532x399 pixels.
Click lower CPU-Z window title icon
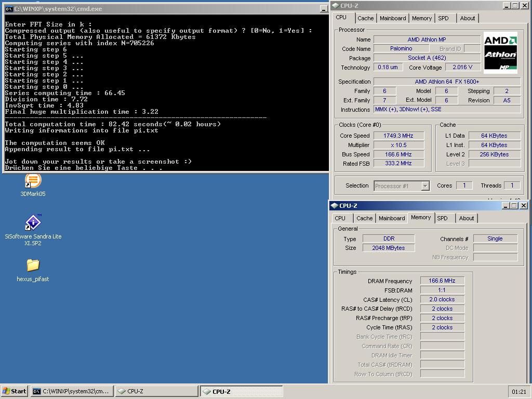click(x=334, y=206)
